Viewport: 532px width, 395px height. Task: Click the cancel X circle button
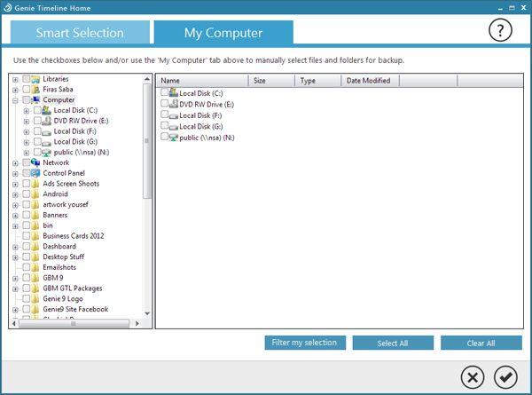pos(473,377)
